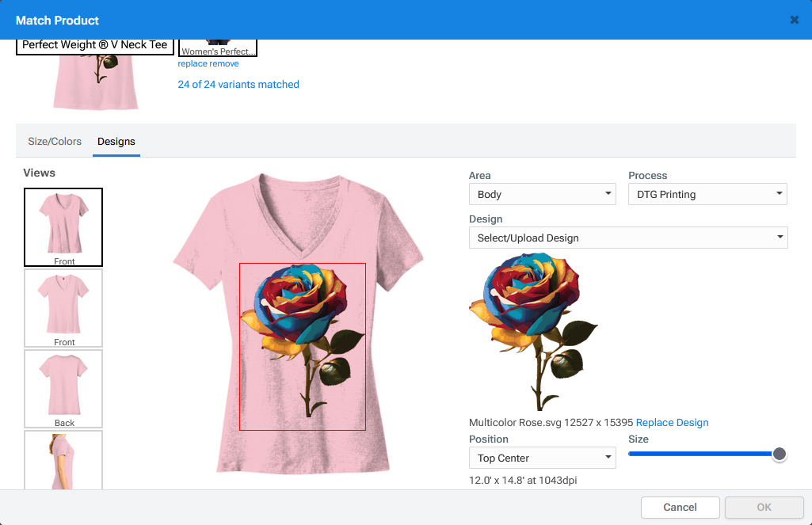Select the side view shirt thumbnail

click(63, 460)
